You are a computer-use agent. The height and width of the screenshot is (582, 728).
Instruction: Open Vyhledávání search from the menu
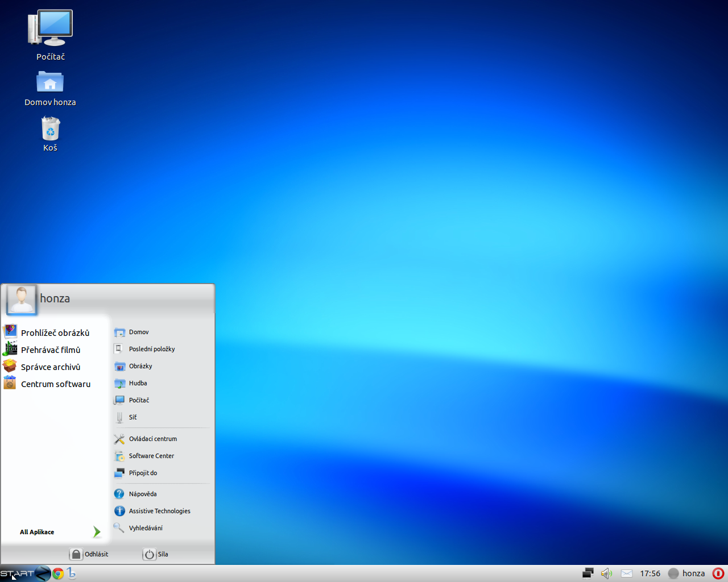click(146, 528)
